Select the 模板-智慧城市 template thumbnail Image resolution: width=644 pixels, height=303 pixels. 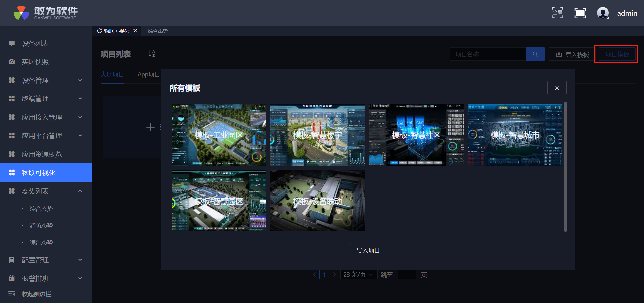pos(515,135)
